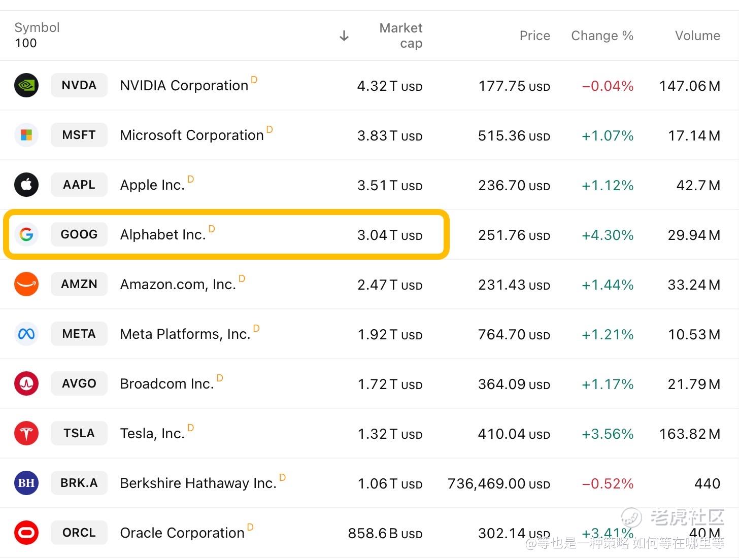
Task: Click the 163.82 M volume cell
Action: click(690, 434)
